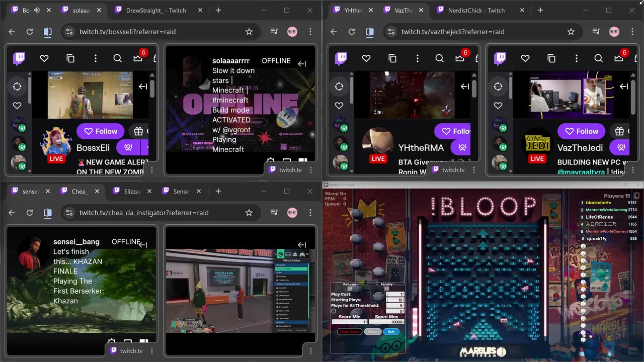Open Twitch home logo in YHtheRMA pane
This screenshot has width=644, height=362.
tap(341, 59)
